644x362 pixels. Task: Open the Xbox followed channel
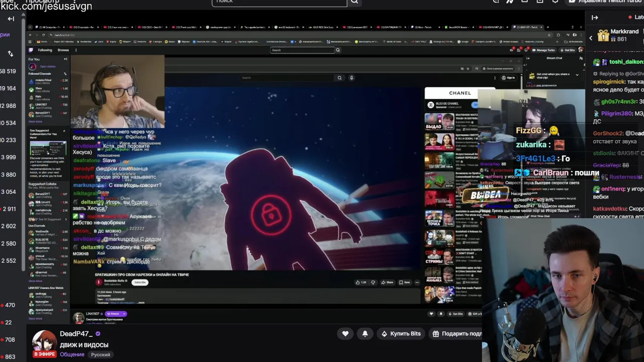coord(48,89)
